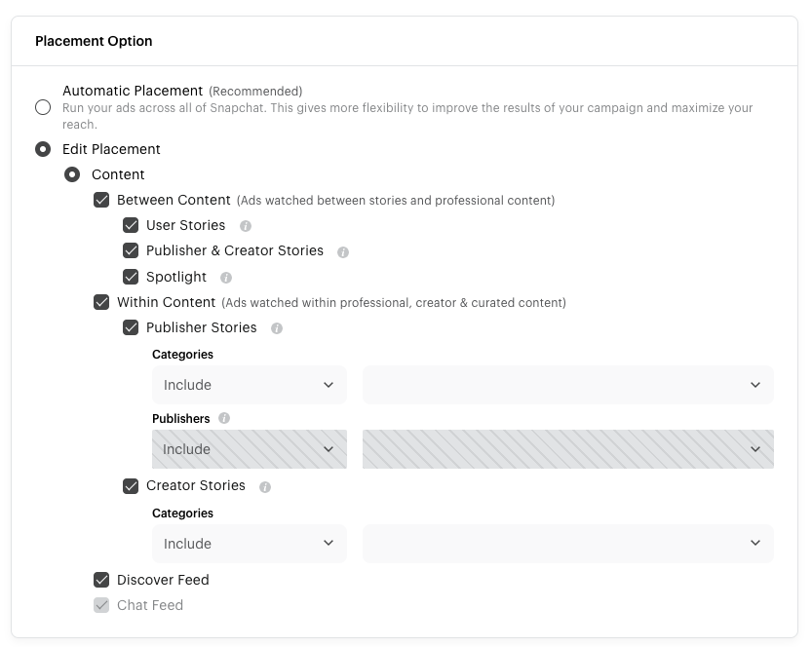
Task: Toggle the Discover Feed checkbox
Action: [x=101, y=580]
